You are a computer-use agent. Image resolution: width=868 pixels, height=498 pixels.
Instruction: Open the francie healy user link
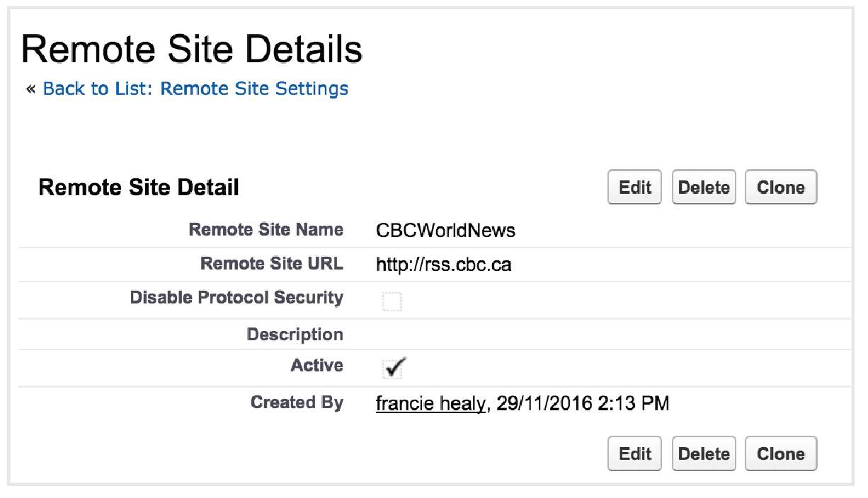pos(430,404)
